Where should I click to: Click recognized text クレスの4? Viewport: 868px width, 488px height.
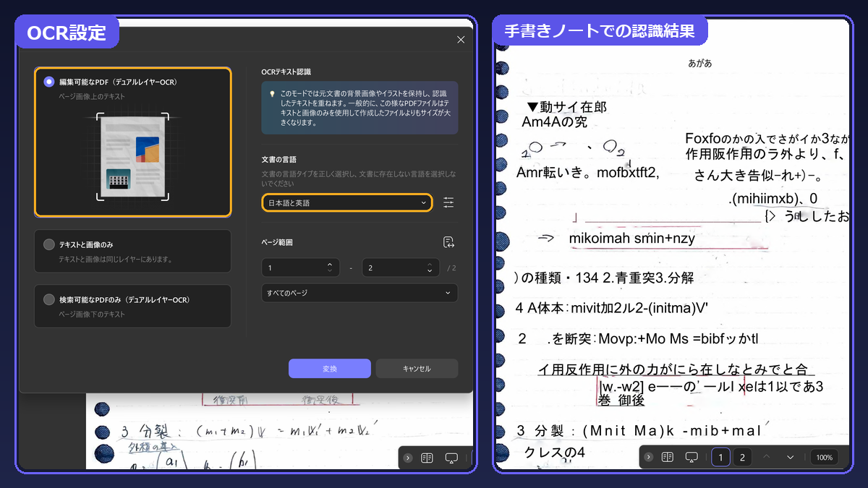[x=554, y=453]
